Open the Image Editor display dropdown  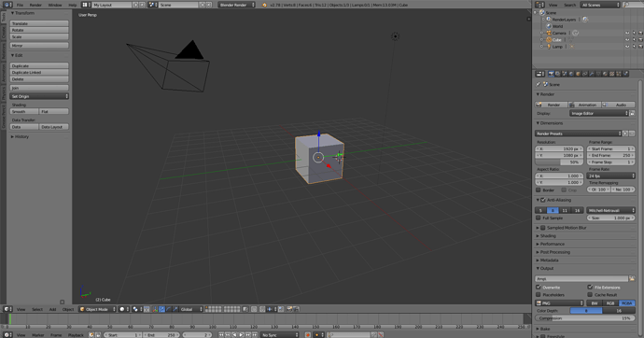click(x=599, y=113)
